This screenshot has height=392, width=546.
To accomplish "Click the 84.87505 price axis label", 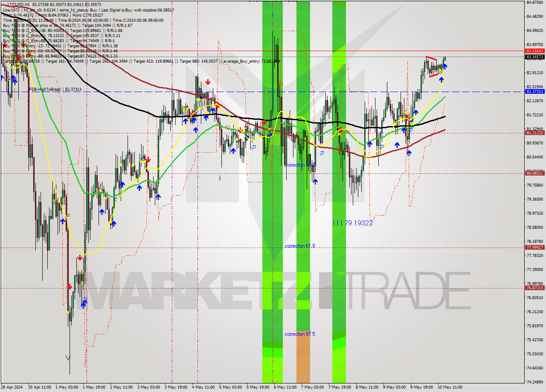I will pos(535,2).
